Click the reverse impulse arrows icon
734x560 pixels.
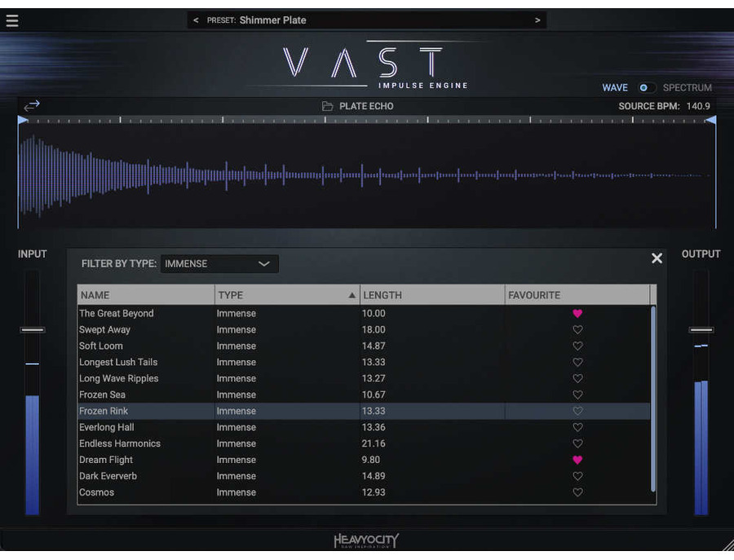(32, 106)
